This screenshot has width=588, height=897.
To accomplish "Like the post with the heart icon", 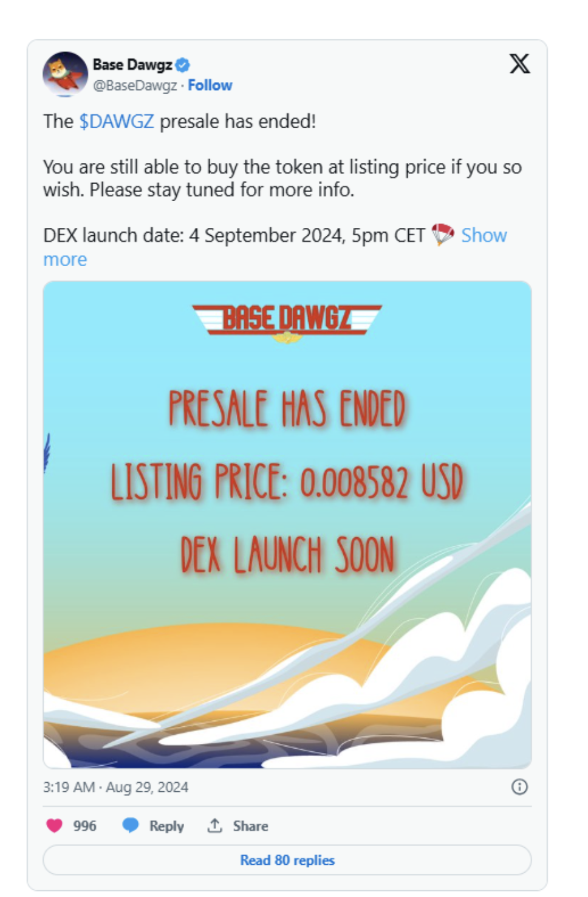I will [55, 825].
